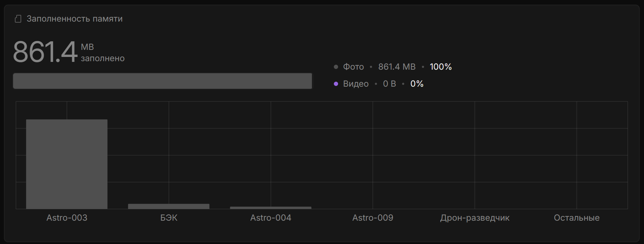Select the Фото legend label

coord(353,67)
